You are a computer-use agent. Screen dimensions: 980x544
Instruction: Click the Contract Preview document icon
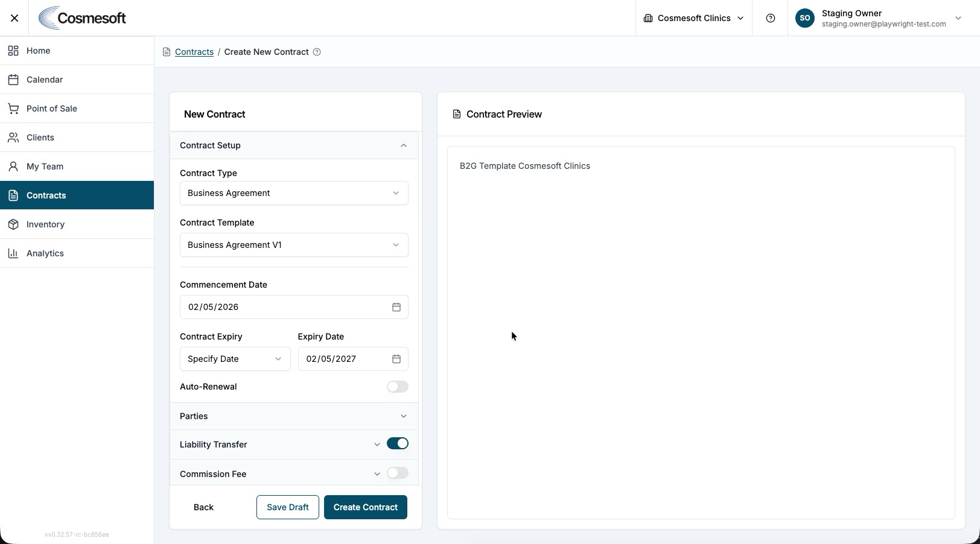[x=457, y=114]
